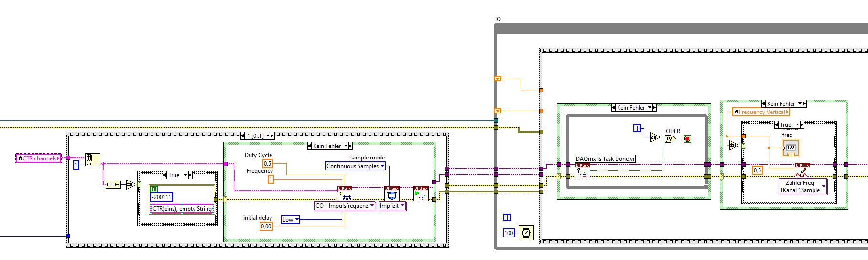Click the freq numeric indicator terminal

coord(791,148)
